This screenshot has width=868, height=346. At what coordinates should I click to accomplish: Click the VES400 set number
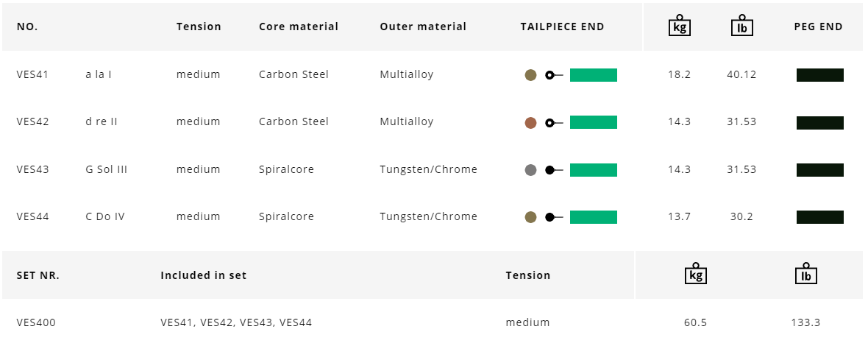35,322
